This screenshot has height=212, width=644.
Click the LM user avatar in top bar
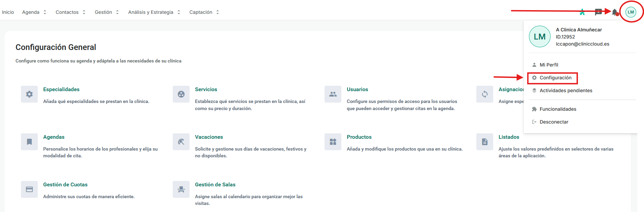pyautogui.click(x=631, y=12)
